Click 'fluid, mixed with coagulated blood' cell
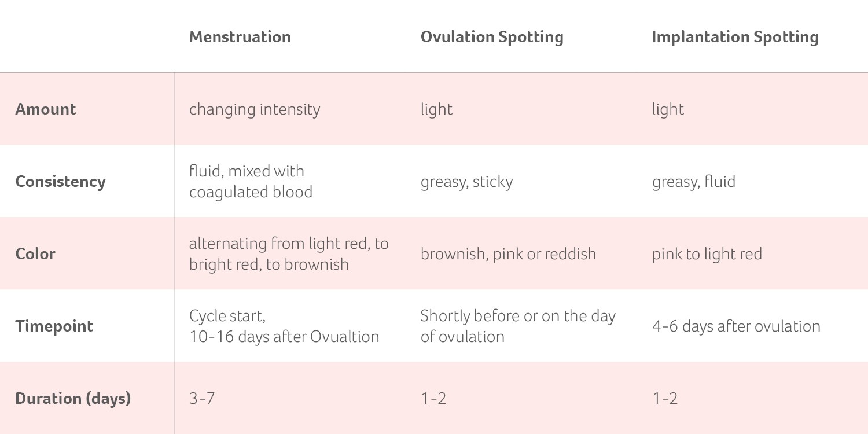Image resolution: width=868 pixels, height=434 pixels. click(x=251, y=182)
